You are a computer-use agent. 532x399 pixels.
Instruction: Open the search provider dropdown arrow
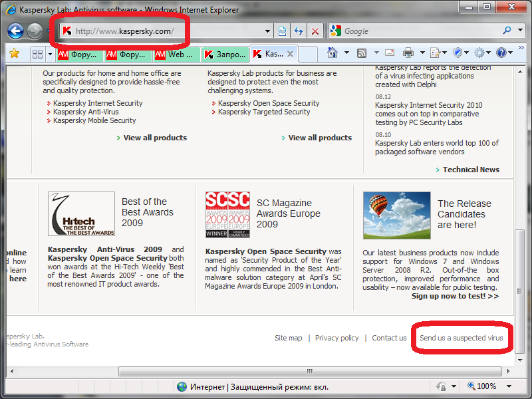pyautogui.click(x=521, y=30)
